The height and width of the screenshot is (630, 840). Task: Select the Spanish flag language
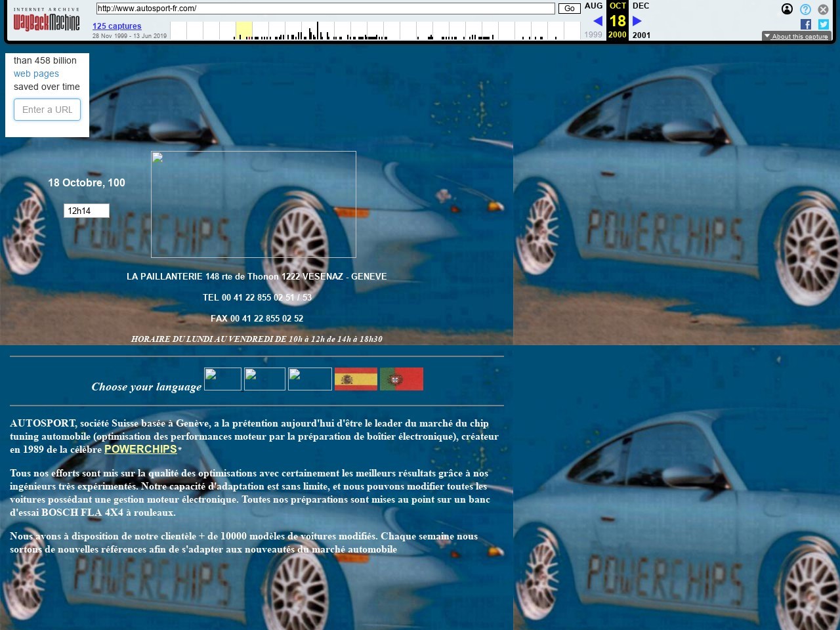tap(356, 379)
